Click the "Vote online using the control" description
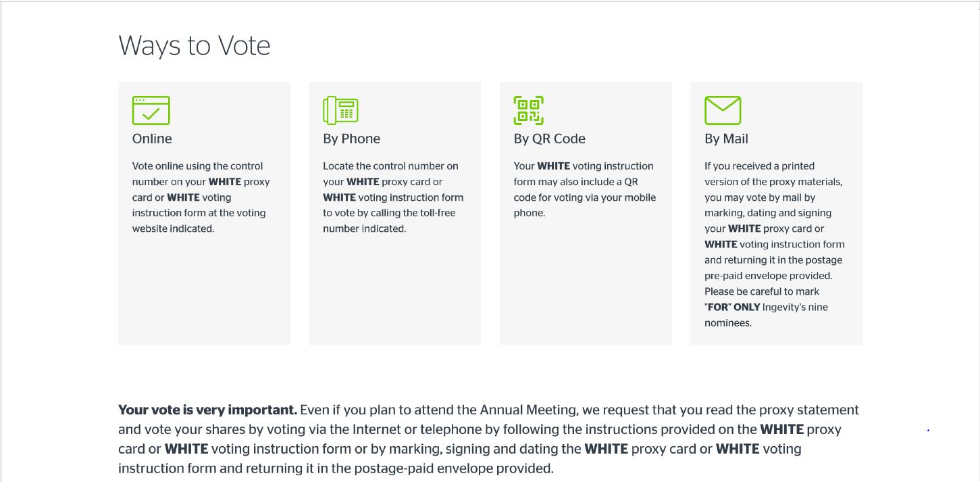The height and width of the screenshot is (482, 980). click(198, 166)
